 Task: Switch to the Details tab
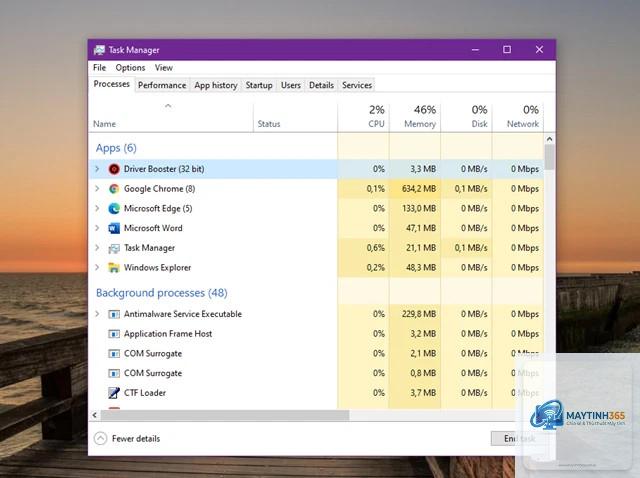321,85
